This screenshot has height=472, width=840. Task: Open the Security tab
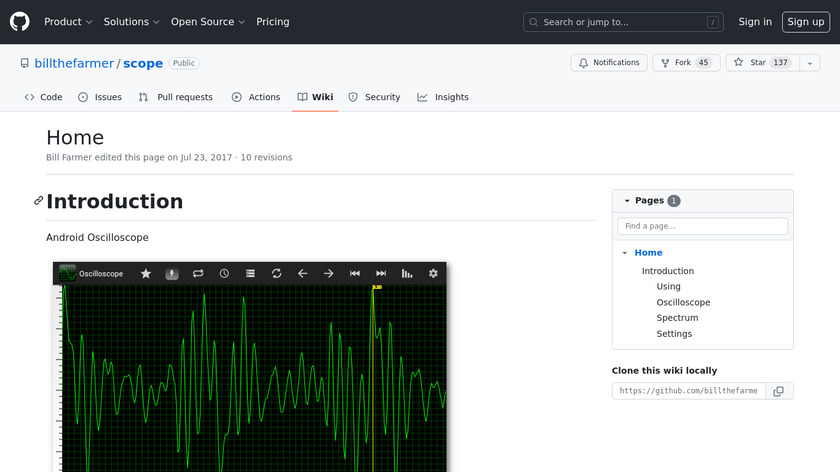coord(374,97)
